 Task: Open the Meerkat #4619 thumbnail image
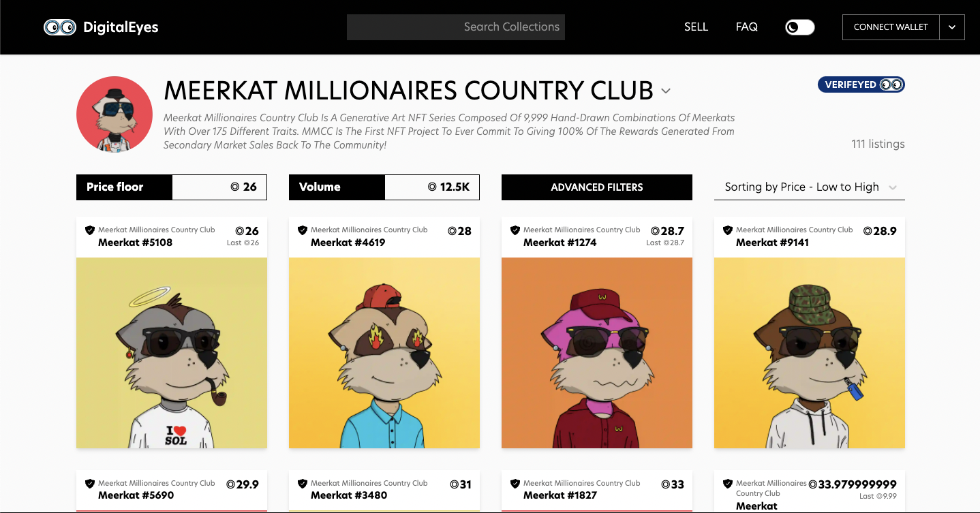[x=384, y=352]
